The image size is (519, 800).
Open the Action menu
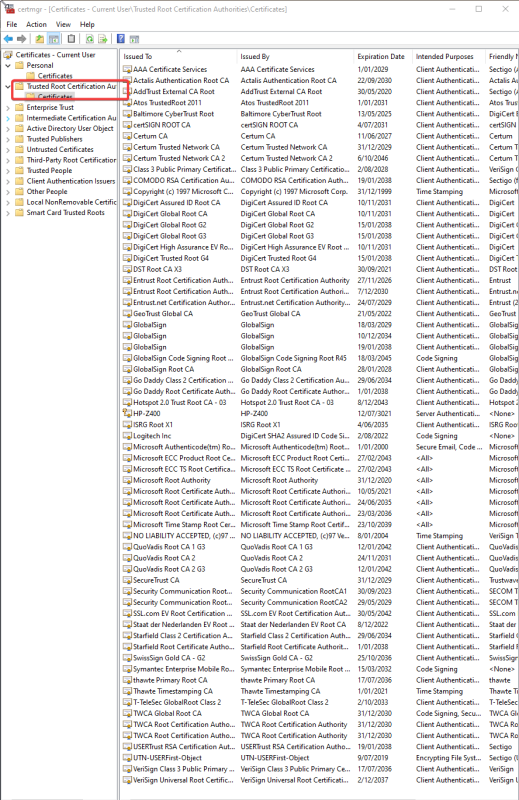[36, 24]
